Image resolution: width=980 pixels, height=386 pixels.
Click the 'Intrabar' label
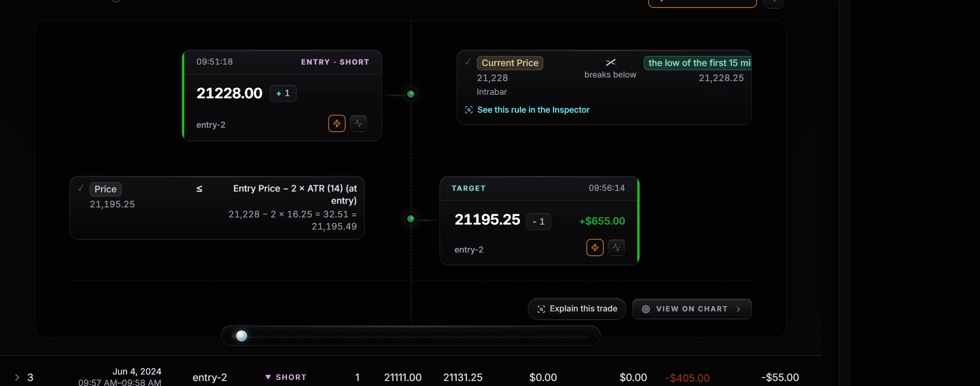(491, 92)
